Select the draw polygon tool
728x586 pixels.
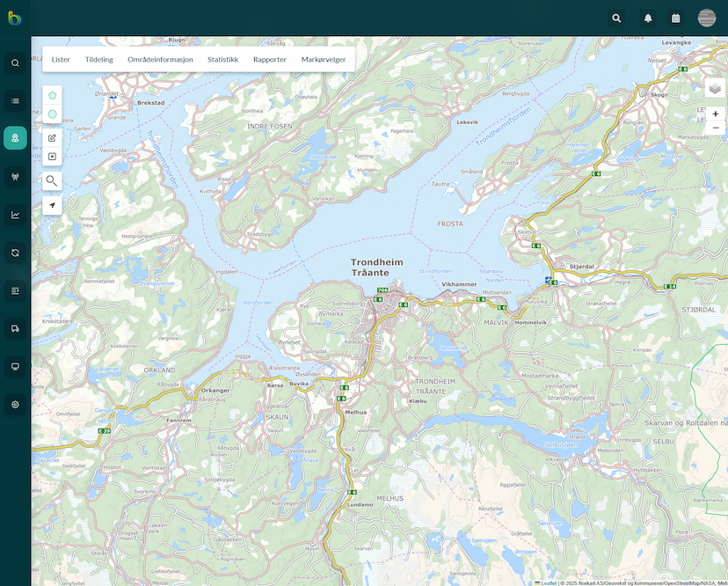pos(52,95)
